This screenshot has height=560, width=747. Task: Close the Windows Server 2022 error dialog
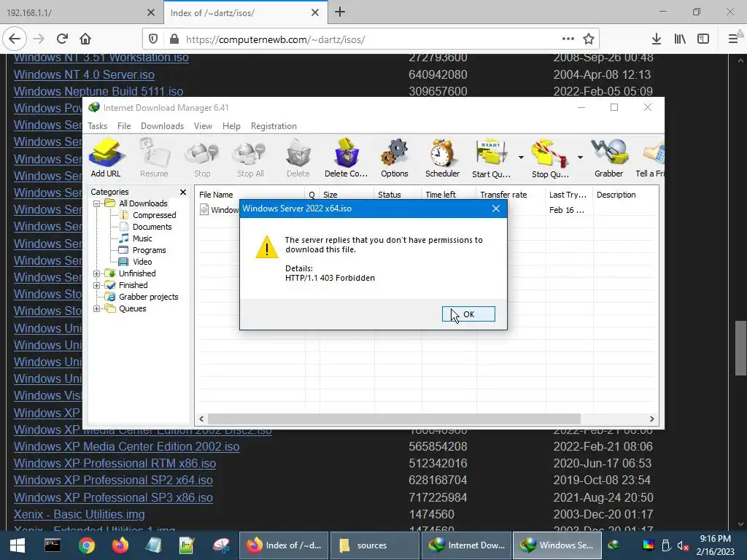[x=496, y=209]
